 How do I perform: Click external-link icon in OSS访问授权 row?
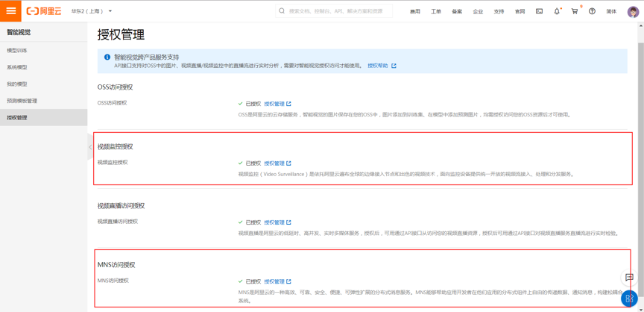(288, 104)
